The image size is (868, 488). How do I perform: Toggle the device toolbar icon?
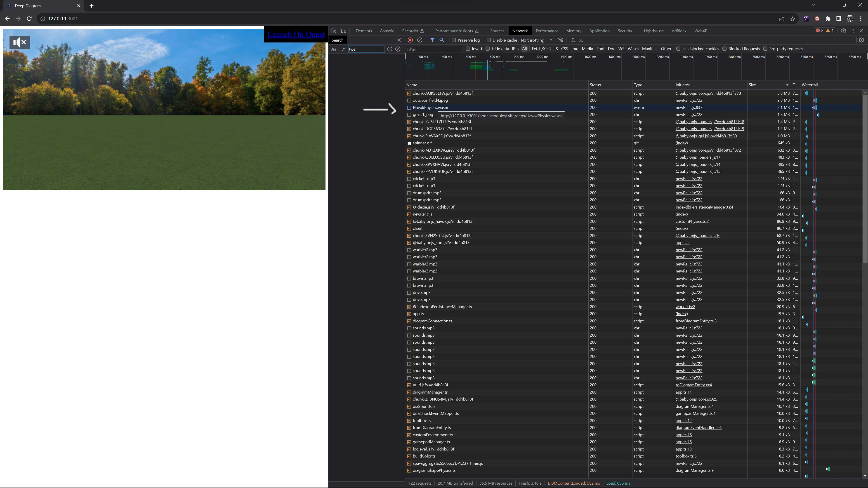(x=343, y=31)
